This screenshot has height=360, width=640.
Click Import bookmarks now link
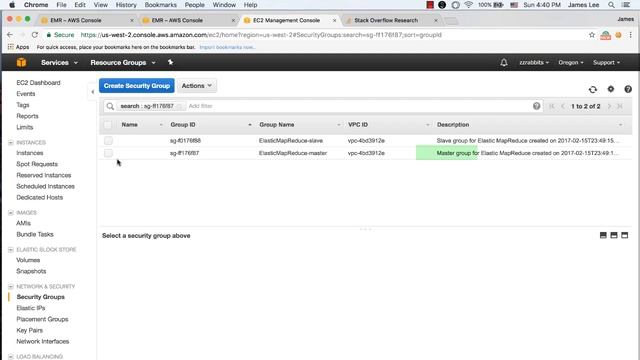click(x=227, y=47)
